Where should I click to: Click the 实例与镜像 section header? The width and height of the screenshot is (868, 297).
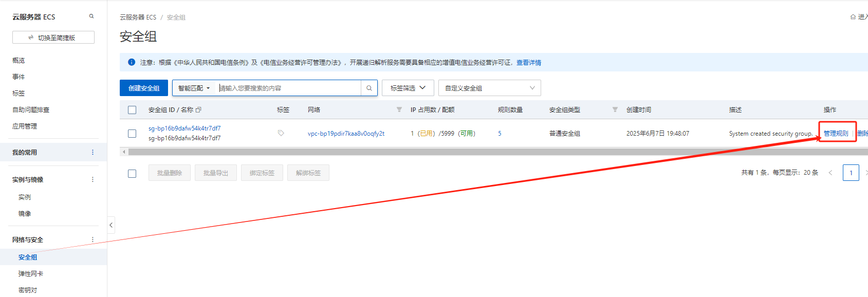[x=28, y=179]
